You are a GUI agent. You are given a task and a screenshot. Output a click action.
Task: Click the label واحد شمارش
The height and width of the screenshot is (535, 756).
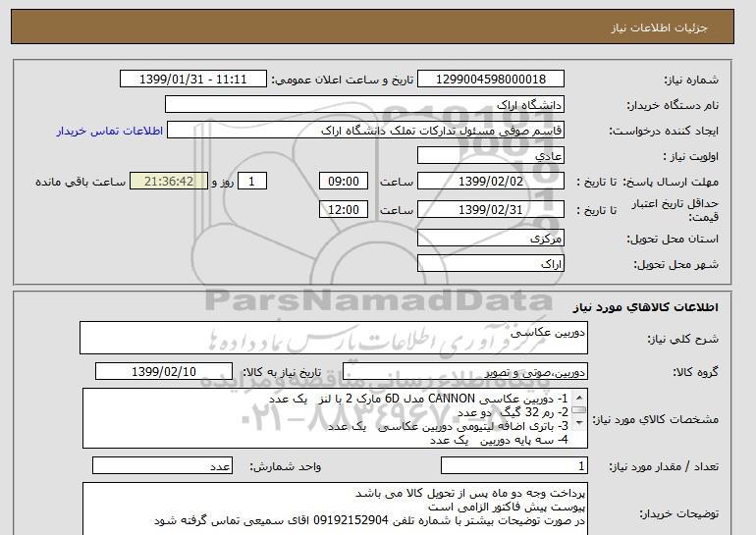click(286, 466)
